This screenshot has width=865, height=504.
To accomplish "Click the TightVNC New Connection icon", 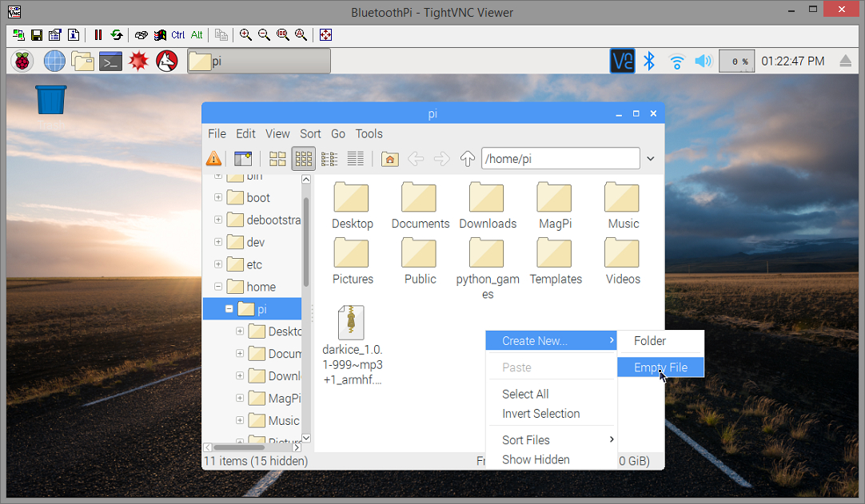I will 18,34.
